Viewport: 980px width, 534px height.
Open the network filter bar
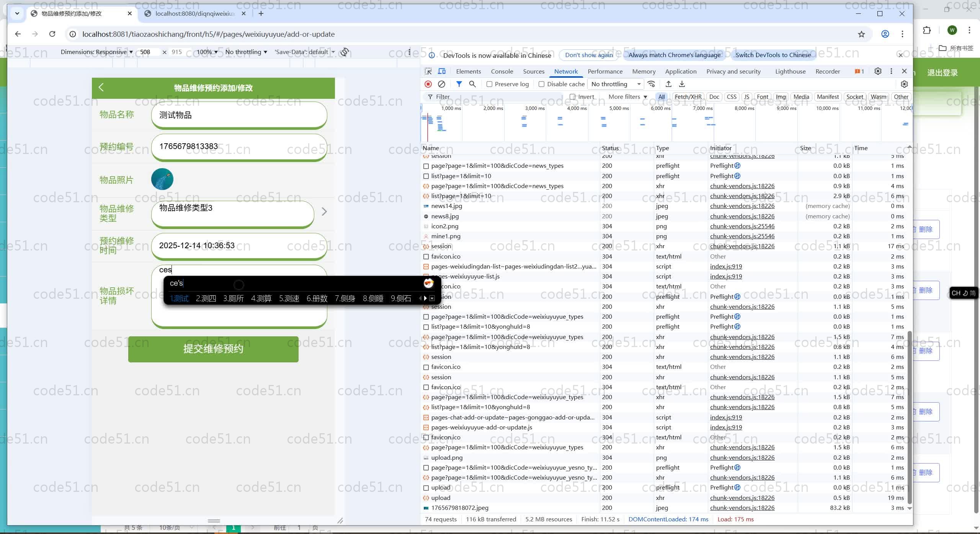coord(459,84)
